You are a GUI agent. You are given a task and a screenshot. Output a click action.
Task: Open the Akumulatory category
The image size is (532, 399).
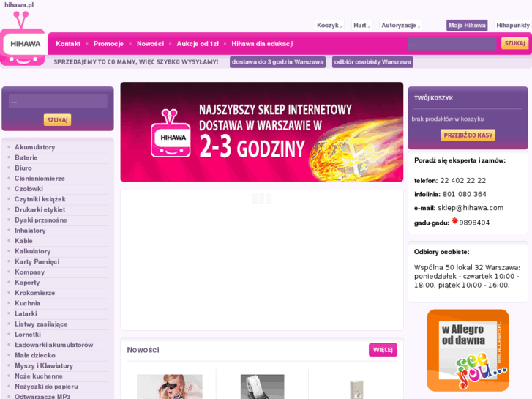coord(34,147)
